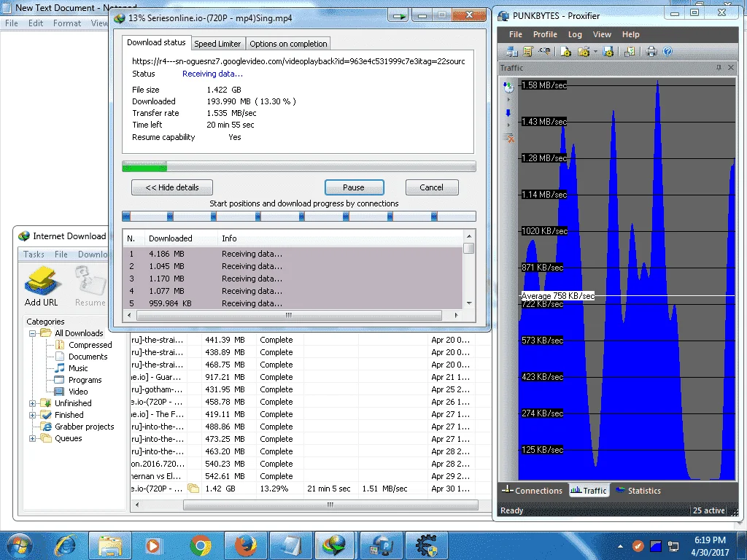Select connection row 1 with 4.186 MB

click(293, 254)
